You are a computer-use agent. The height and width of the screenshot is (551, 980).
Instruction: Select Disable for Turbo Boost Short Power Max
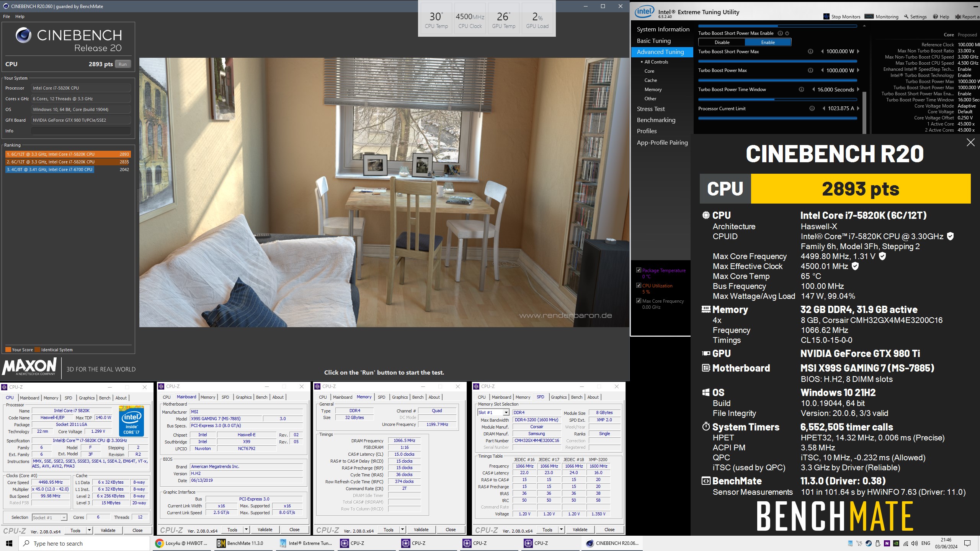coord(722,42)
